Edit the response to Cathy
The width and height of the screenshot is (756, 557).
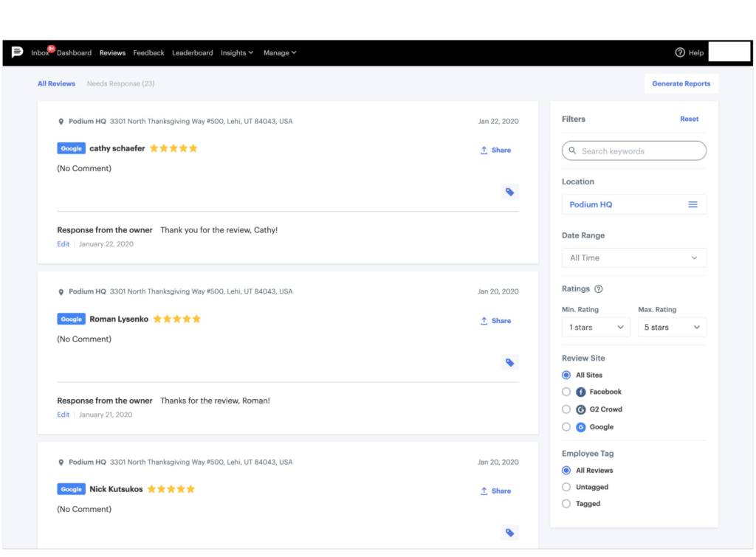coord(63,244)
